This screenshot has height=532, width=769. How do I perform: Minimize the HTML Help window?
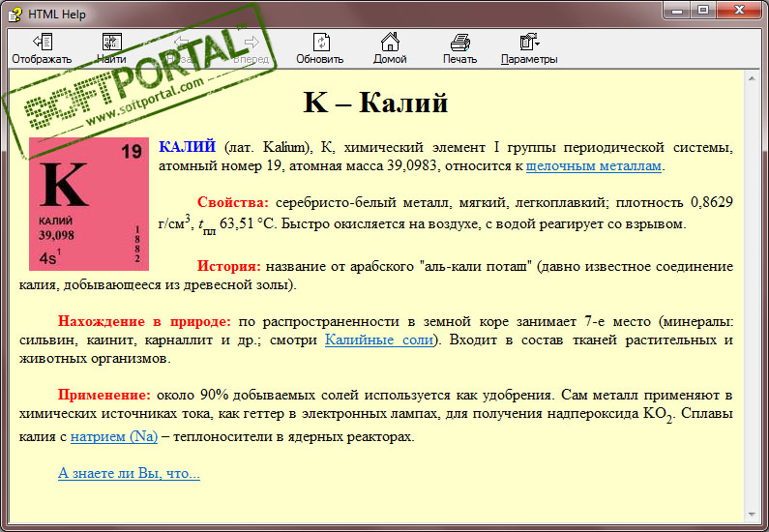click(677, 11)
